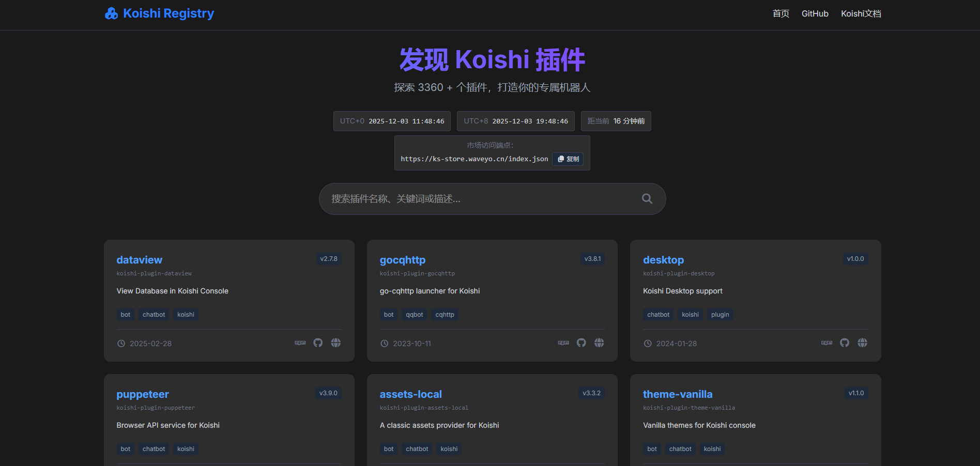Screen dimensions: 980x466
Task: Open GitHub link in top navigation
Action: pyautogui.click(x=815, y=14)
